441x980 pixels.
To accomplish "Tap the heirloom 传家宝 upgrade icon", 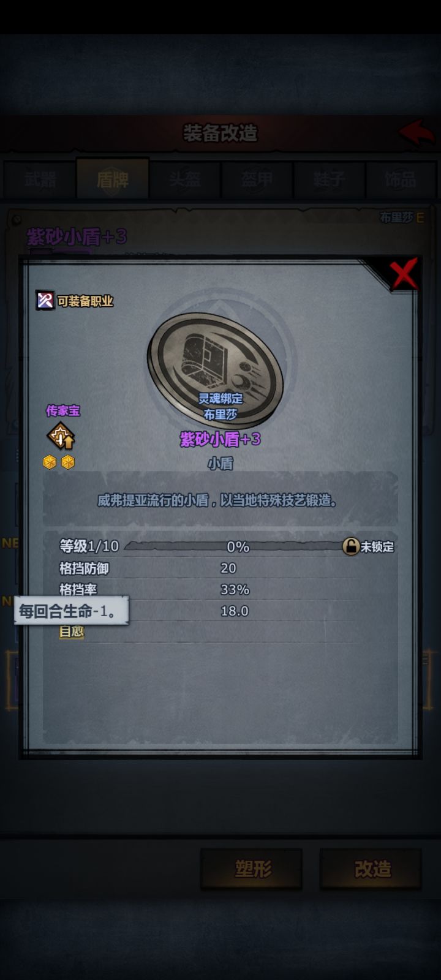I will (x=61, y=437).
